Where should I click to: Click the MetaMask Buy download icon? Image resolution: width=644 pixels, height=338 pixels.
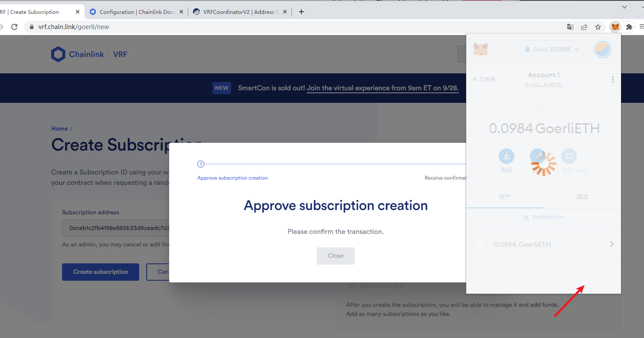pos(507,156)
